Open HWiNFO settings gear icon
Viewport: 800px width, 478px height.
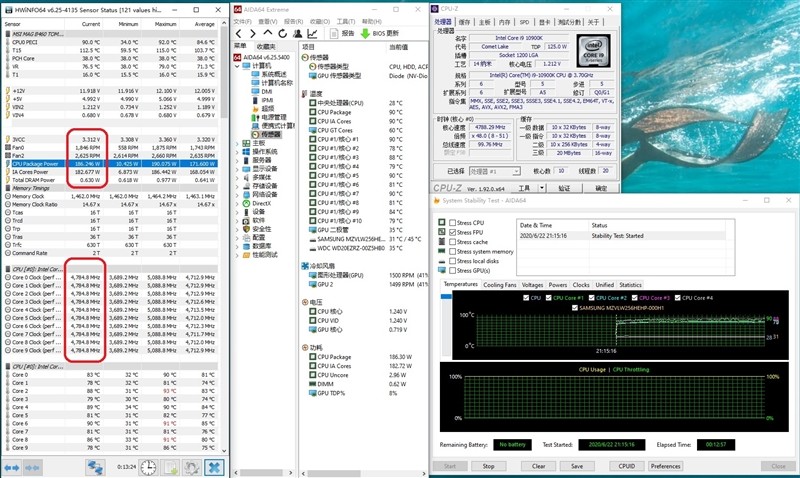tap(192, 467)
